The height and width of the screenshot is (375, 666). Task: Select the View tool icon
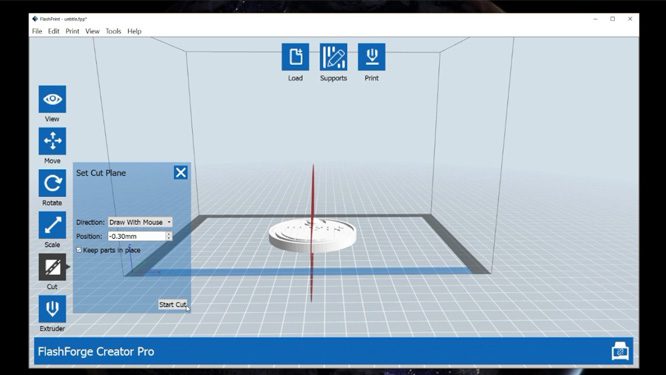[52, 99]
